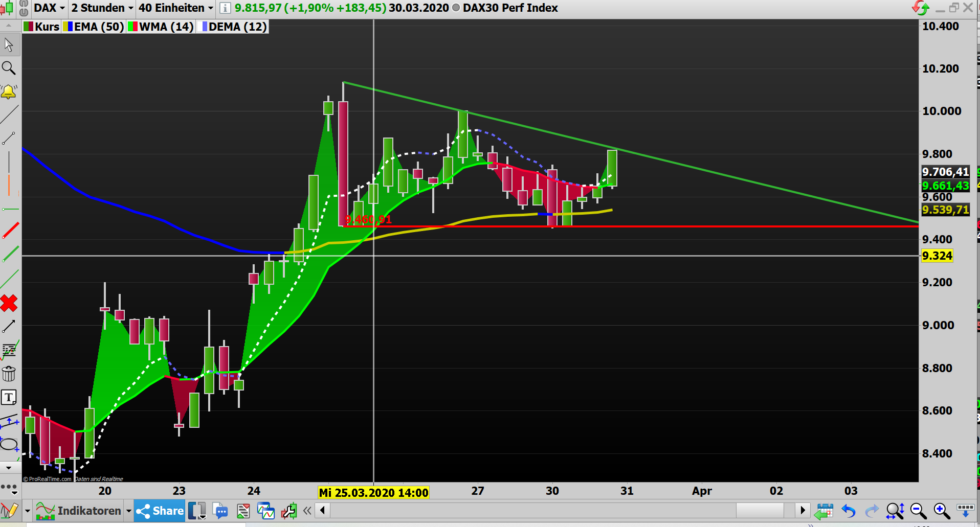Viewport: 980px width, 527px height.
Task: Select the zoom magnifier tool
Action: click(9, 67)
